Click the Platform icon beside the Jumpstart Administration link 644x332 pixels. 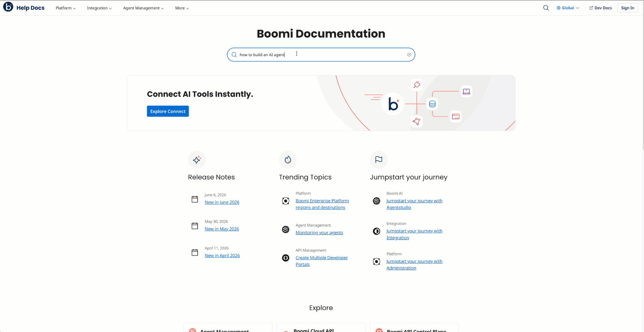377,261
